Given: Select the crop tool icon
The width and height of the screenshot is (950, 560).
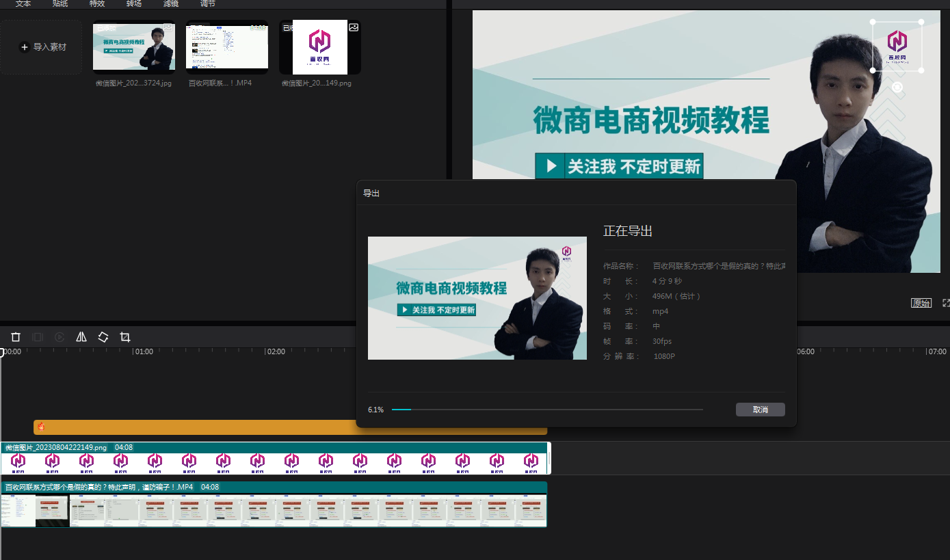Looking at the screenshot, I should 125,337.
